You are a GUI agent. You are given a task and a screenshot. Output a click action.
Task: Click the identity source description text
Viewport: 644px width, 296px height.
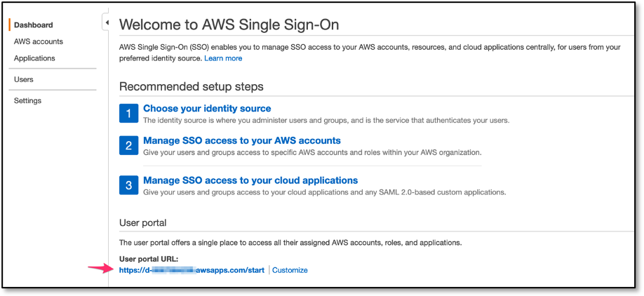pos(326,120)
